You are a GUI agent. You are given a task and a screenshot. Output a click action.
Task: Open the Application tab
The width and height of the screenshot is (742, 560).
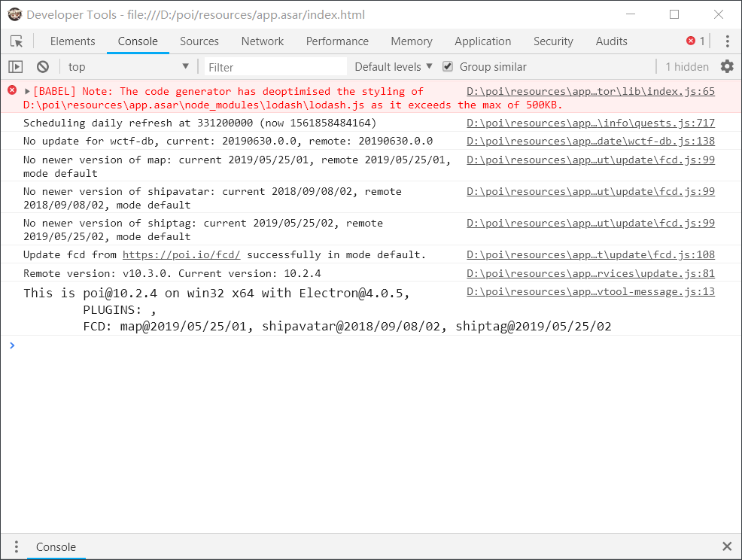click(x=482, y=41)
